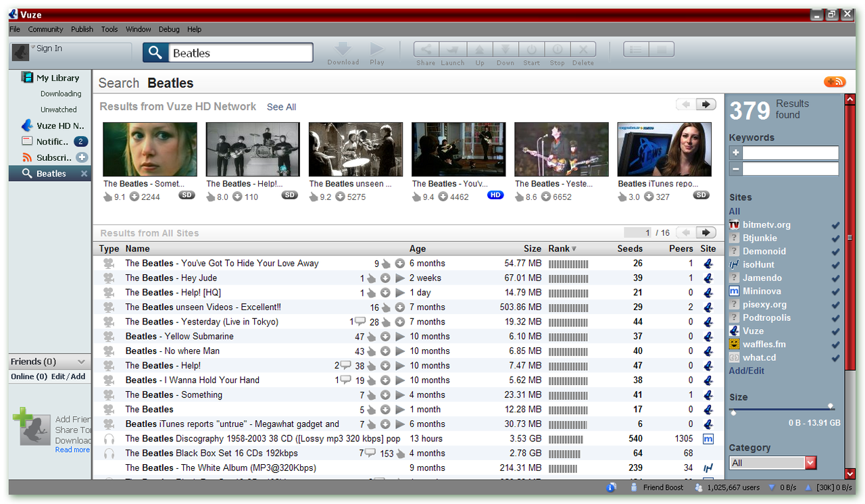Toggle the Podtropolis site checkmark
This screenshot has height=504, width=865.
[x=835, y=318]
